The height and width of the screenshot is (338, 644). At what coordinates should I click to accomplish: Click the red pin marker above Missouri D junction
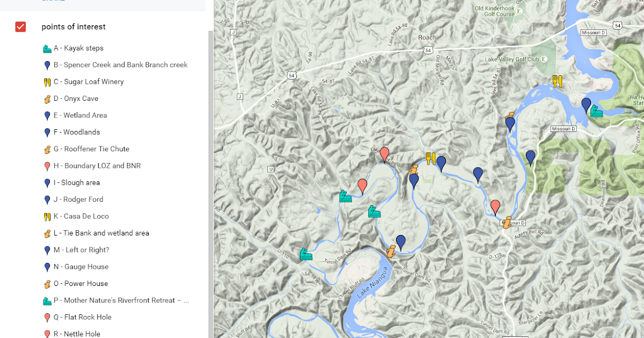(495, 207)
